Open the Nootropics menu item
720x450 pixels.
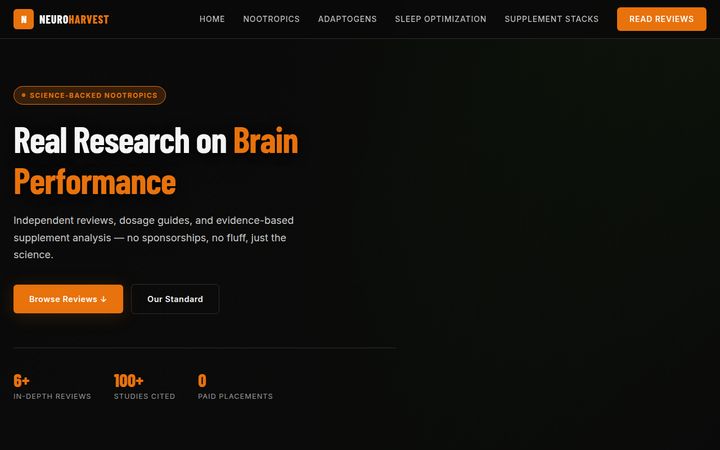point(271,19)
